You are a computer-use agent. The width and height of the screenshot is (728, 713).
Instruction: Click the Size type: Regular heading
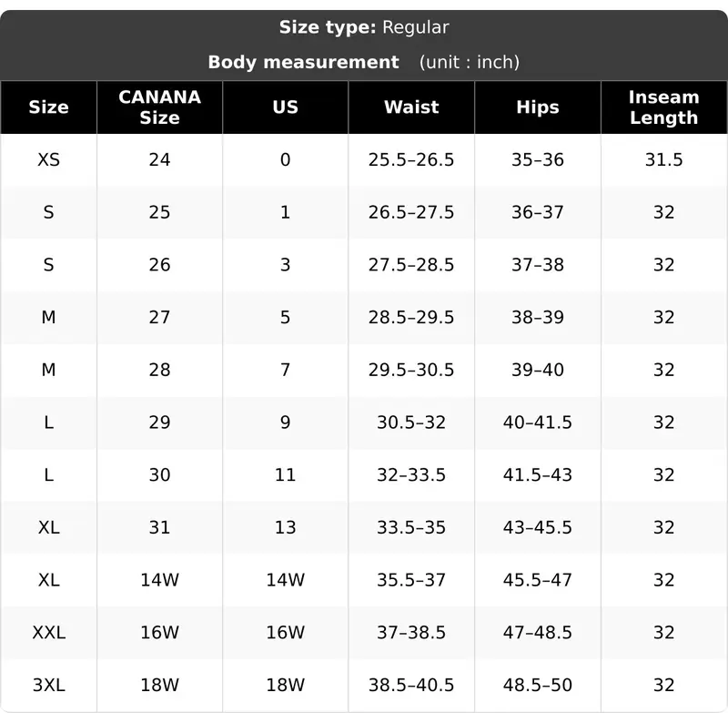(364, 27)
